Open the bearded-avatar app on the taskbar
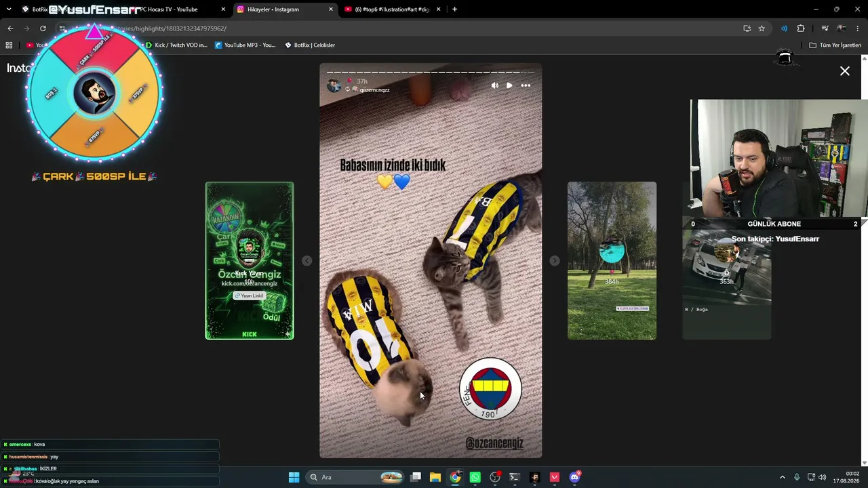This screenshot has width=868, height=488. tap(535, 477)
